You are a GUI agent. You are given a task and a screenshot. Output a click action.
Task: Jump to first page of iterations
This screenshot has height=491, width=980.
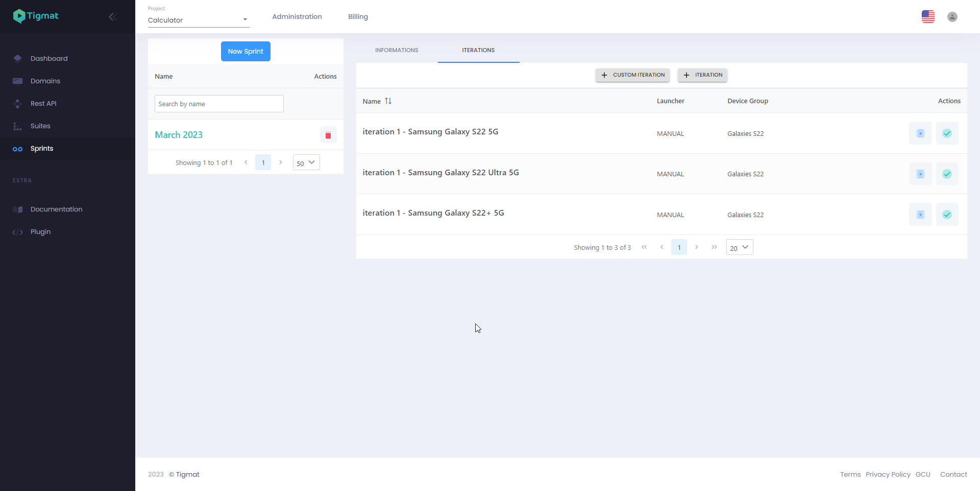(x=644, y=247)
